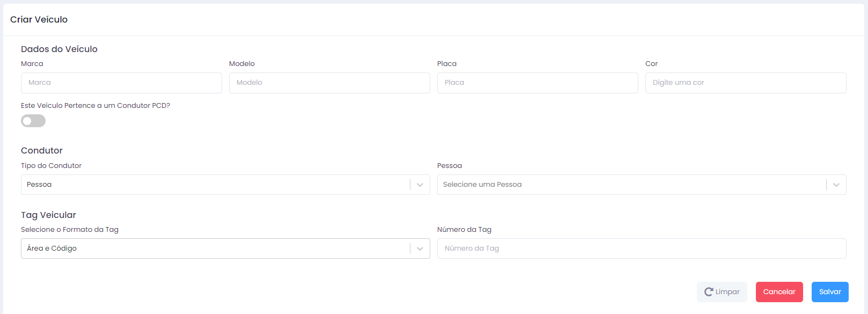Open the Selecione uma Pessoa dropdown
The height and width of the screenshot is (314, 868).
pyautogui.click(x=642, y=185)
